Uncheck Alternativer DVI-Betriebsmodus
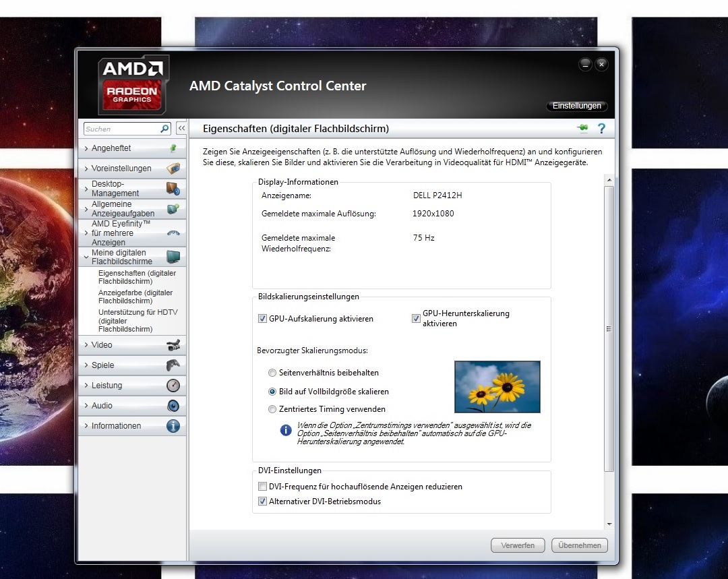This screenshot has height=579, width=728. [x=262, y=501]
